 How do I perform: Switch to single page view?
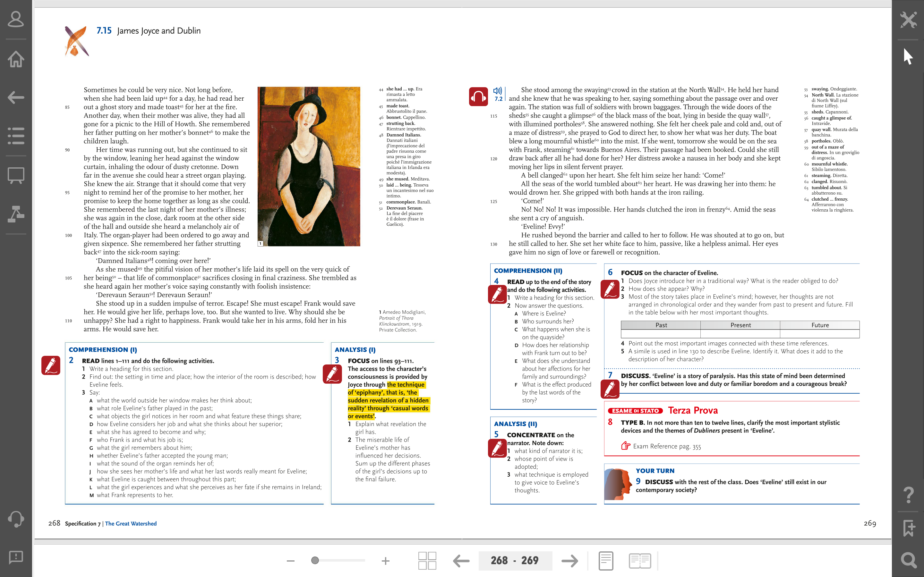pyautogui.click(x=606, y=561)
